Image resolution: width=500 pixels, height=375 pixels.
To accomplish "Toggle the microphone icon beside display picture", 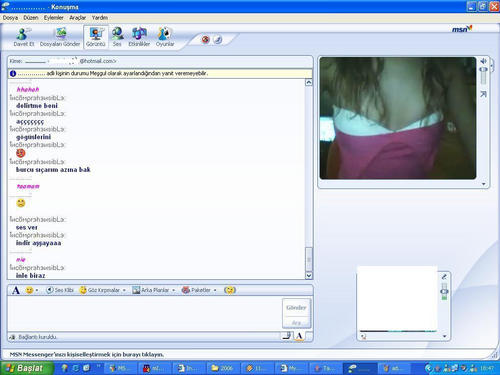I will pyautogui.click(x=444, y=277).
